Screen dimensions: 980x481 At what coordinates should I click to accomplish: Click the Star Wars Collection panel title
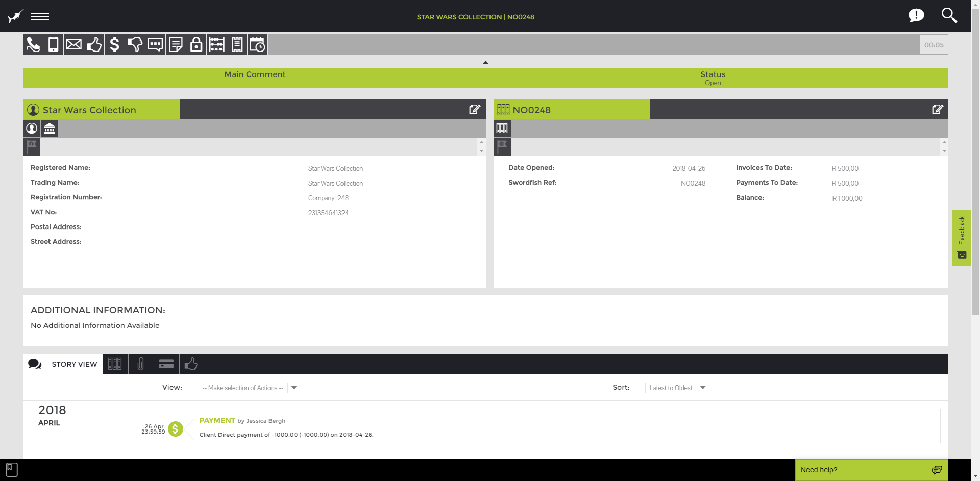pos(89,110)
